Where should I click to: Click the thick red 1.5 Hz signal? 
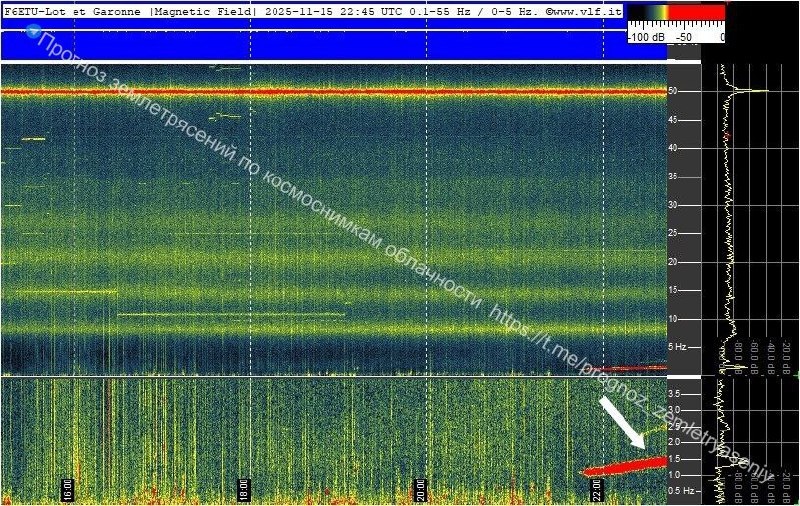[623, 467]
